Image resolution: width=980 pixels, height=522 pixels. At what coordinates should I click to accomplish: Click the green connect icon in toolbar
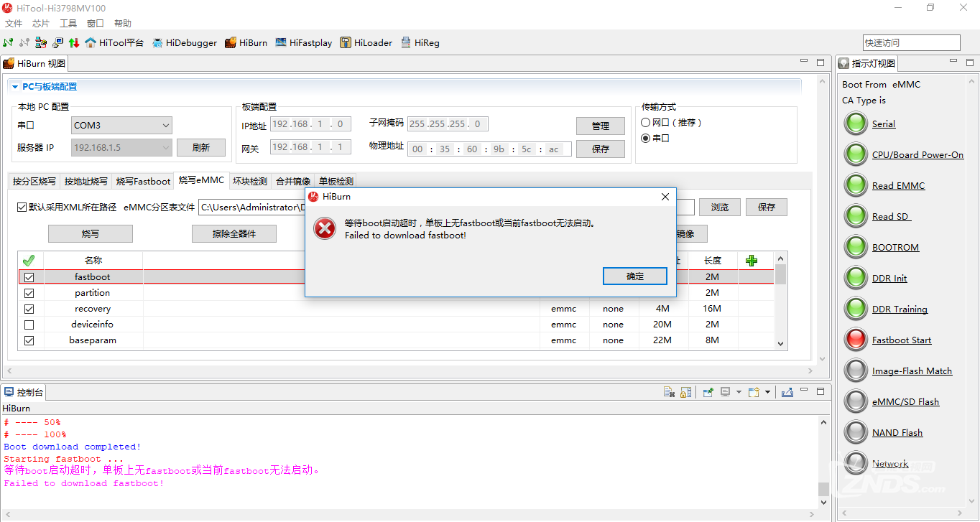click(x=9, y=43)
